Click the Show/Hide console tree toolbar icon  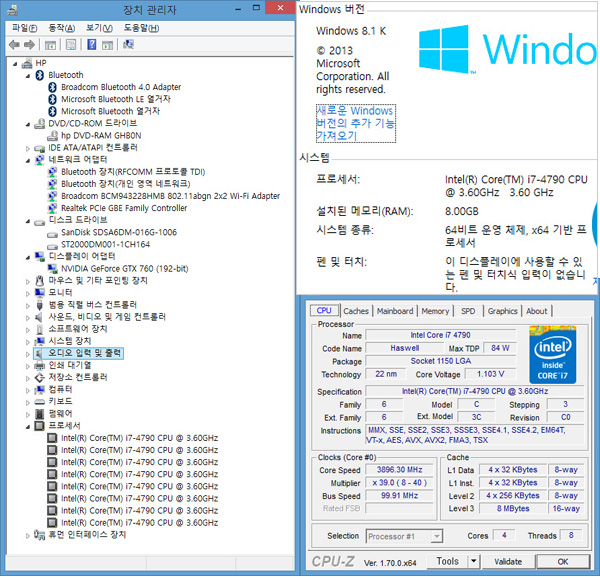pyautogui.click(x=50, y=45)
